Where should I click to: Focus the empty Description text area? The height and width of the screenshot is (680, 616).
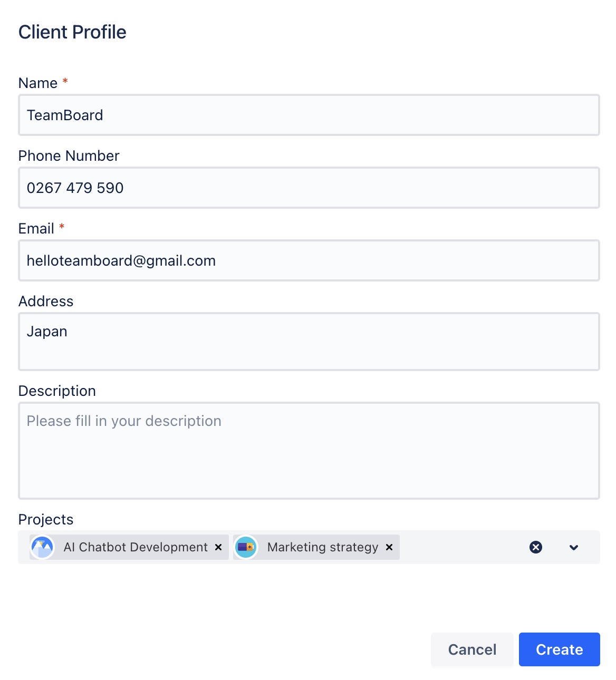click(309, 451)
